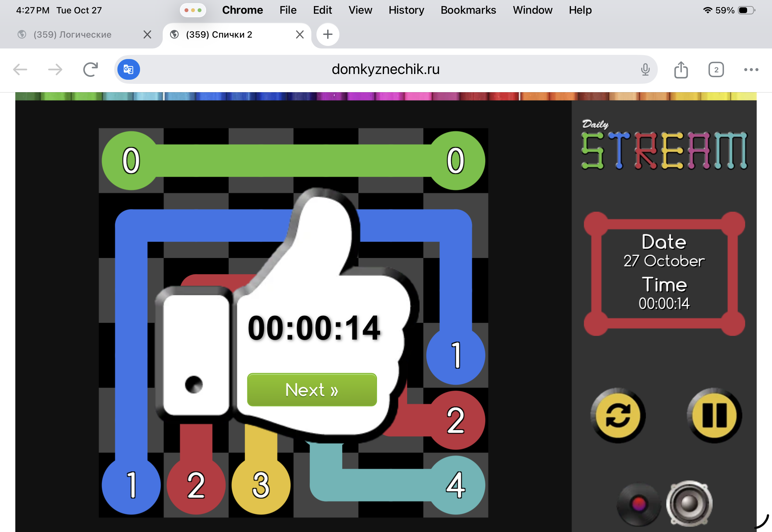Open the tab switcher showing 2 tabs
Image resolution: width=772 pixels, height=532 pixels.
pos(716,69)
